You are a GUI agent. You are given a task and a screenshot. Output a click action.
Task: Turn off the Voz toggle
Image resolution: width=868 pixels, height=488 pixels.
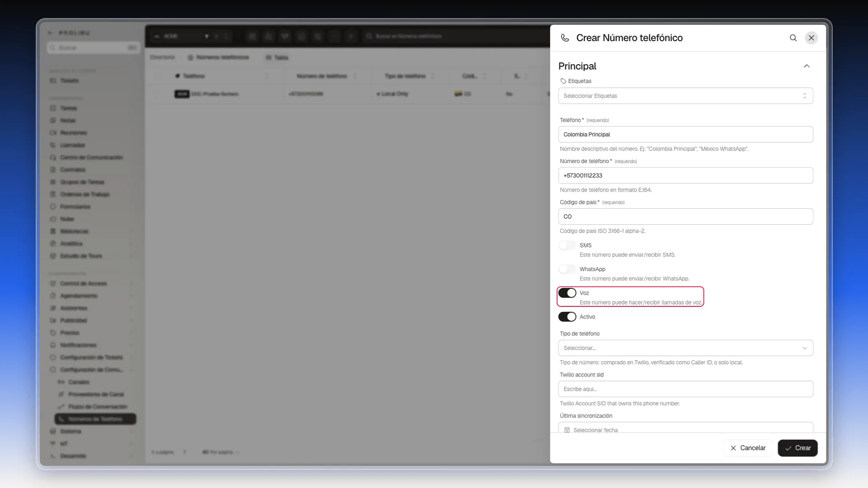[567, 293]
